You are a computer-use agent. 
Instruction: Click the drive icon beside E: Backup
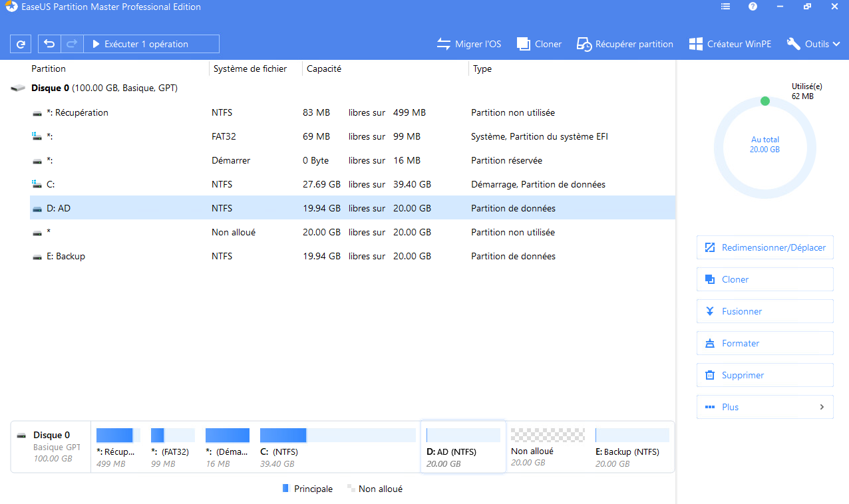click(x=37, y=256)
